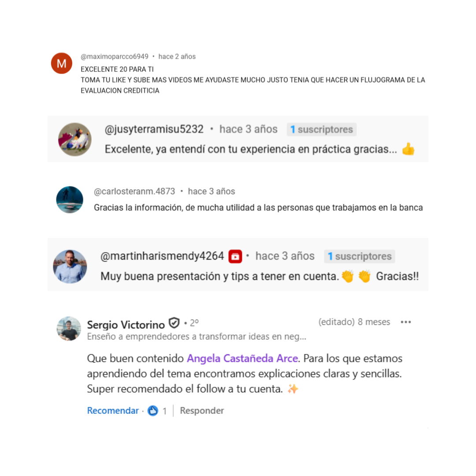Click the Sergio Victorino name link
Image resolution: width=476 pixels, height=476 pixels.
[126, 324]
